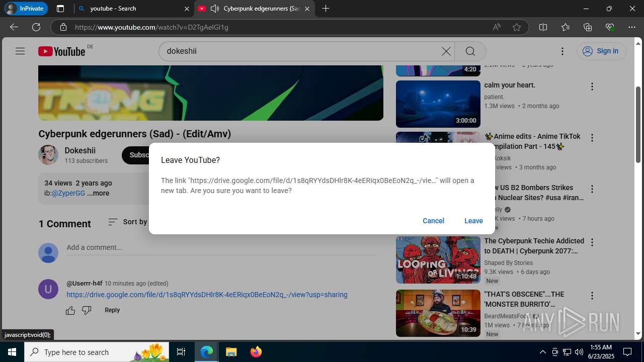Viewport: 644px width, 362px height.
Task: Open a new browser tab
Action: 326,9
